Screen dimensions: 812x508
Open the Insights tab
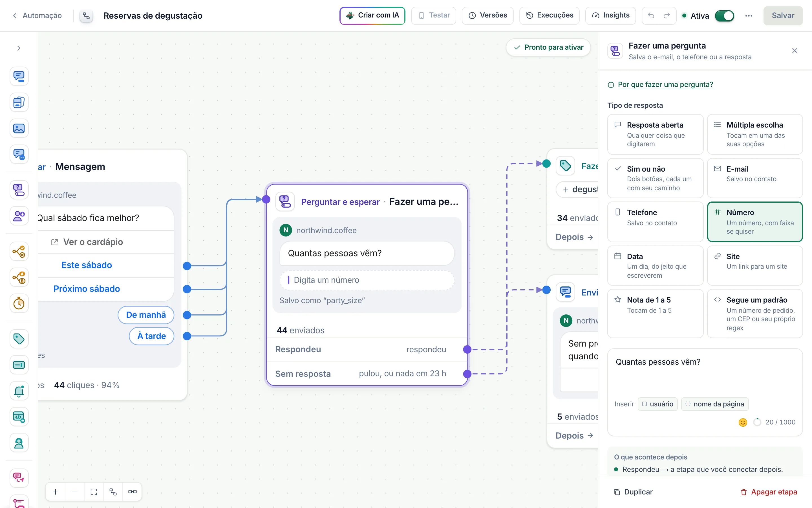610,16
